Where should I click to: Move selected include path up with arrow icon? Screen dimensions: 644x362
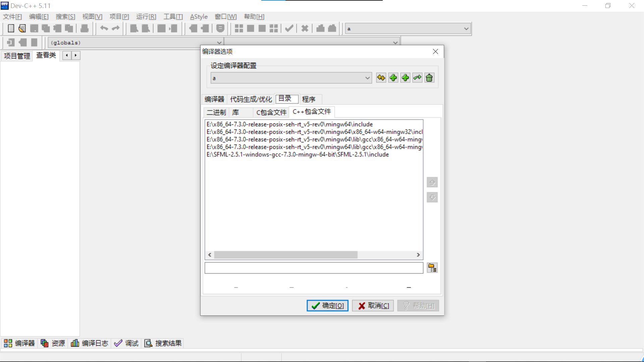point(432,182)
